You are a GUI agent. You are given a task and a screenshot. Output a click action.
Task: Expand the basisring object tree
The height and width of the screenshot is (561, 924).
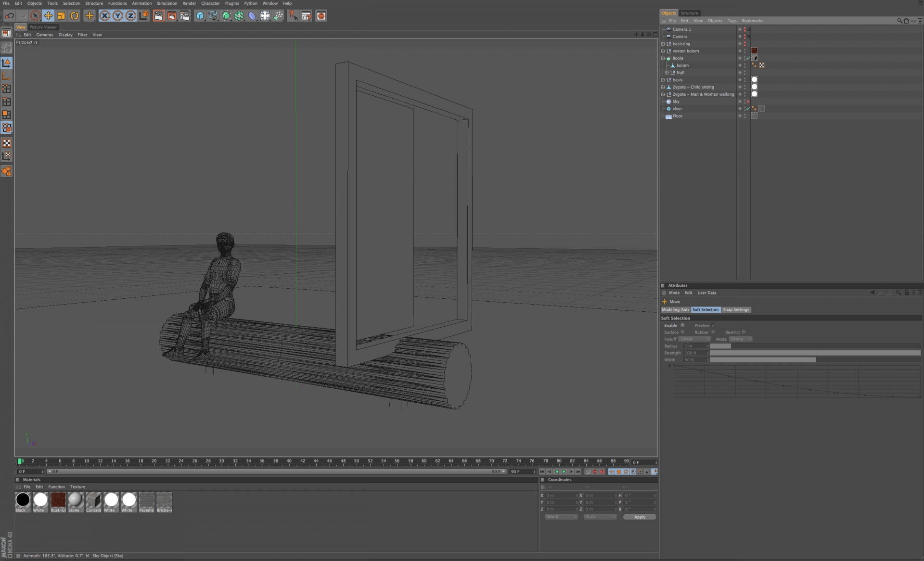coord(663,44)
